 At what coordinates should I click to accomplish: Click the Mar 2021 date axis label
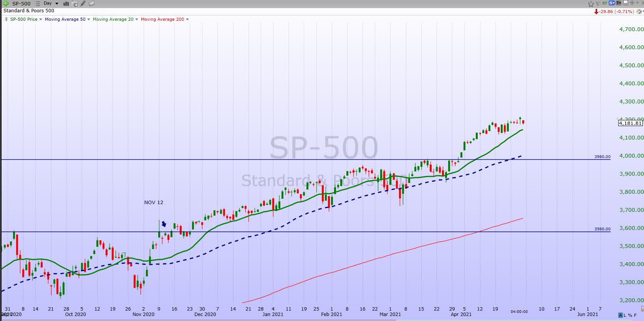[x=390, y=314]
